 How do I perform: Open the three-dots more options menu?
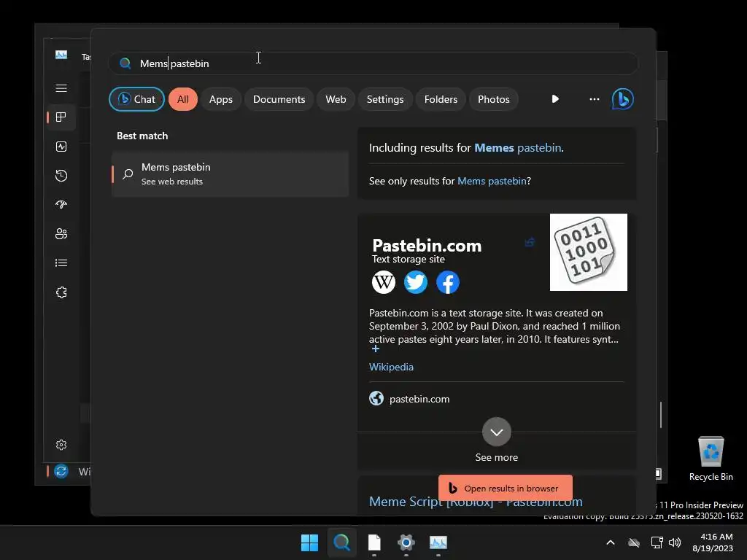[x=594, y=99]
